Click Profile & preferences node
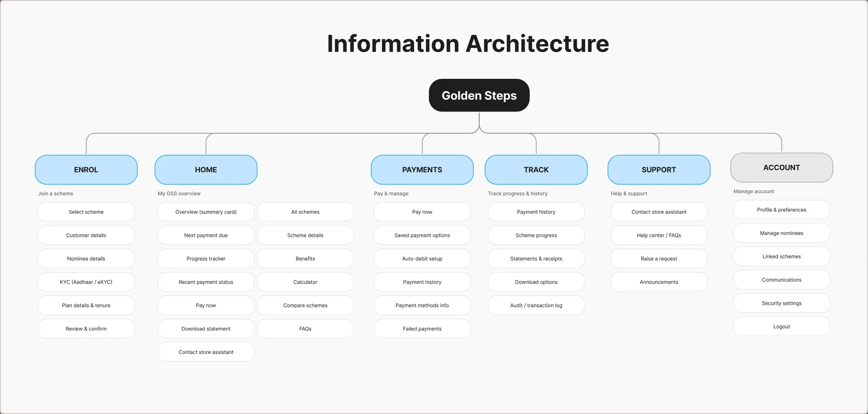 click(782, 210)
